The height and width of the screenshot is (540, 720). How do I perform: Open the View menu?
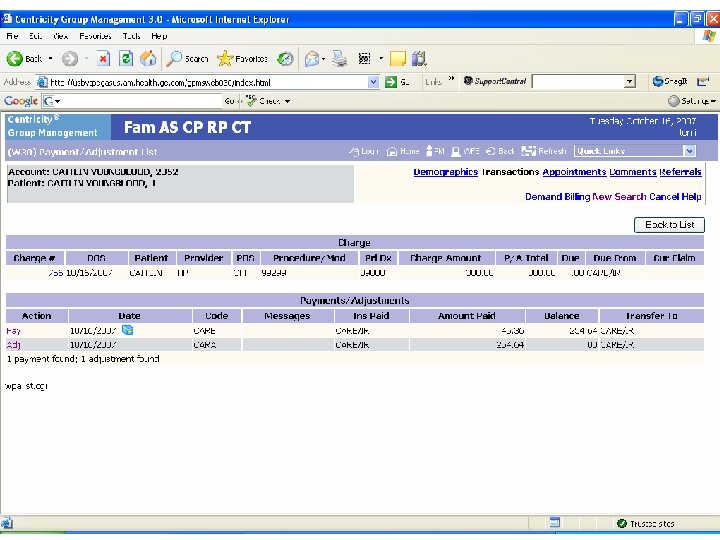60,36
